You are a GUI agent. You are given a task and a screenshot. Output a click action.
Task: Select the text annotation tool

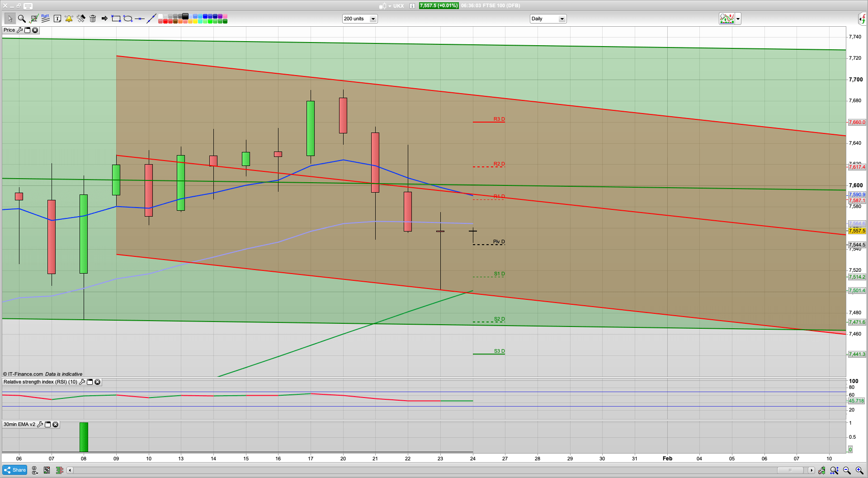pos(57,19)
